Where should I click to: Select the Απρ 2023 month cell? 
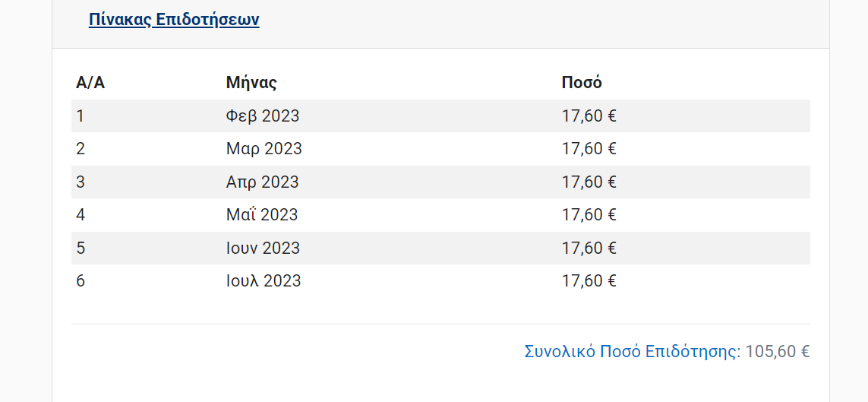tap(263, 182)
